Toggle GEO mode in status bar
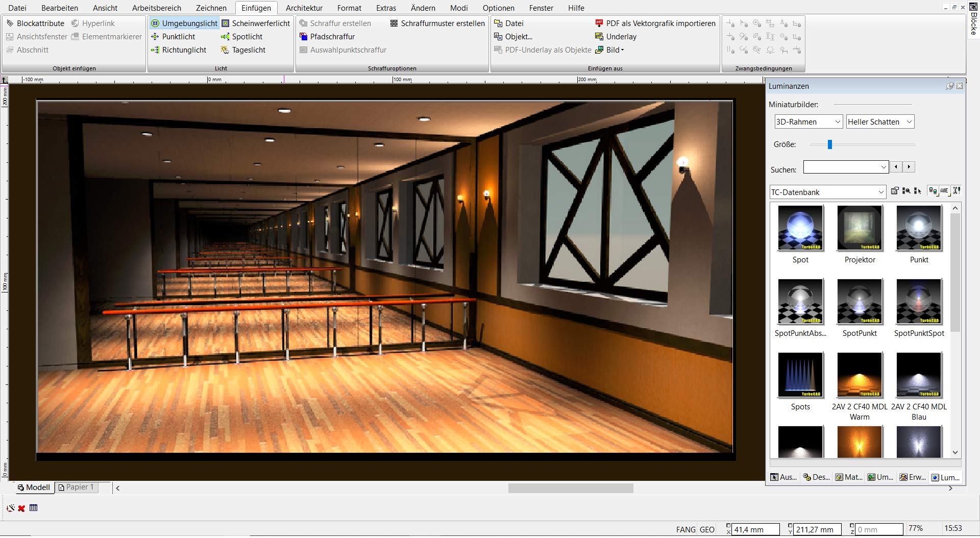980x538 pixels. pos(707,530)
